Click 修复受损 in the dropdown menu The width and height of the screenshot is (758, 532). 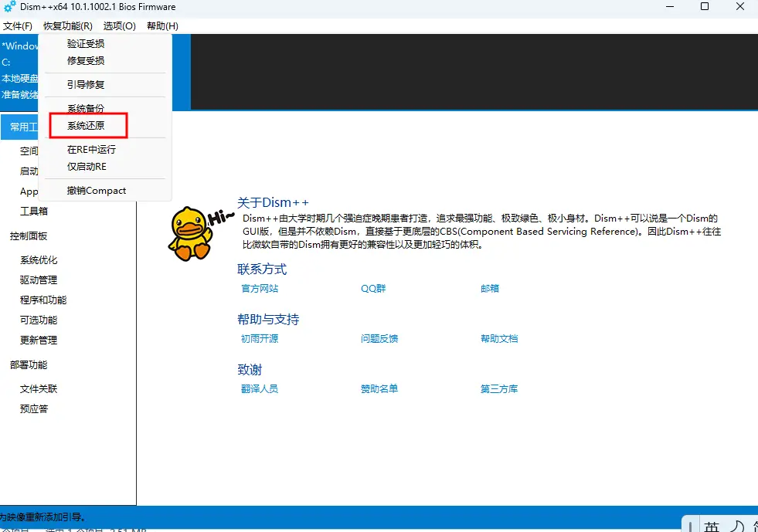(86, 61)
